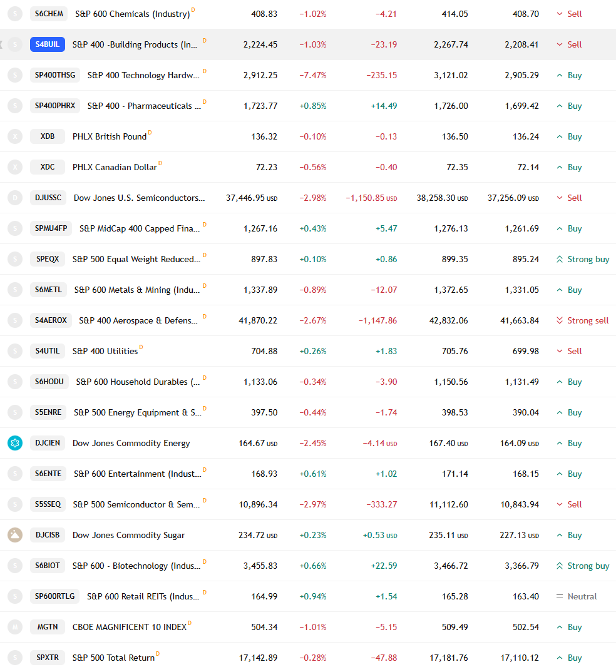Open the DJUSSC ticker symbol
The height and width of the screenshot is (672, 616).
coord(48,198)
